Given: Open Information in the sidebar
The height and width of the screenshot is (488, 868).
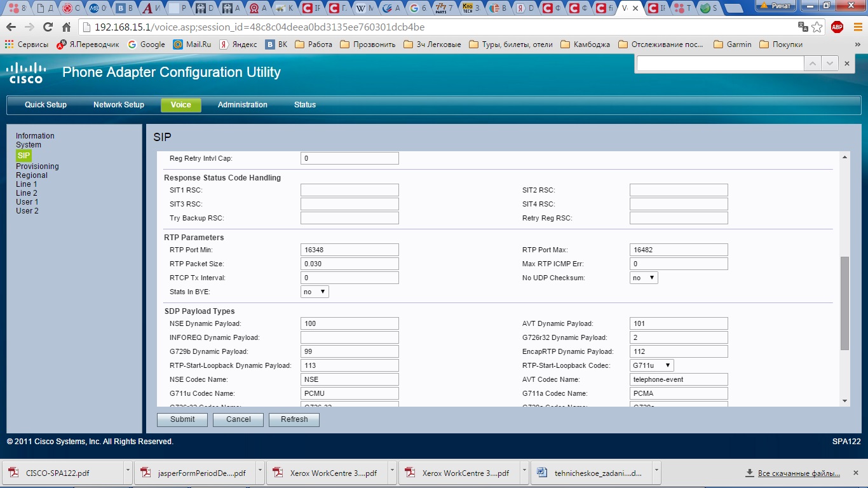Looking at the screenshot, I should tap(35, 136).
